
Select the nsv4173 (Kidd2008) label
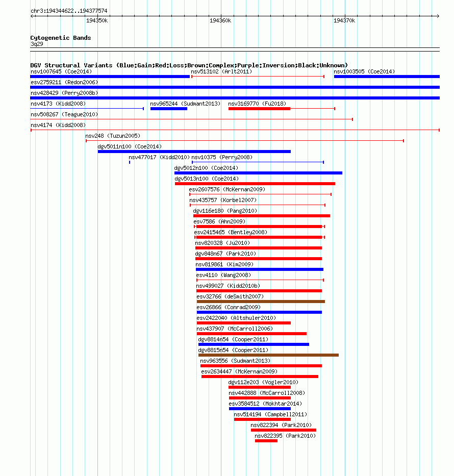coord(58,104)
